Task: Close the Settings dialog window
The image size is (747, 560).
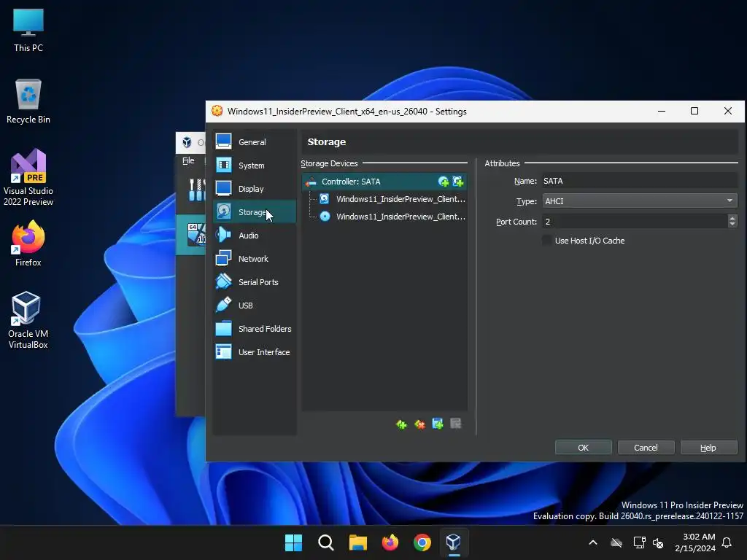Action: [x=728, y=111]
